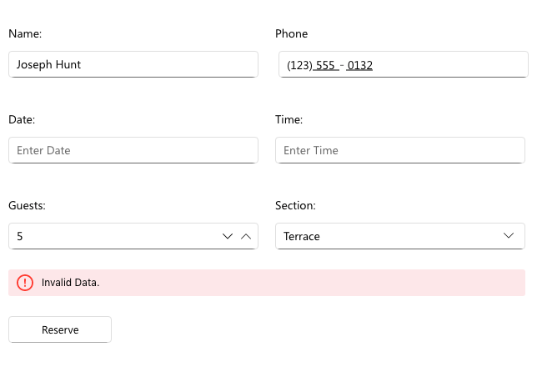Click the Section: label
The height and width of the screenshot is (392, 537).
295,205
